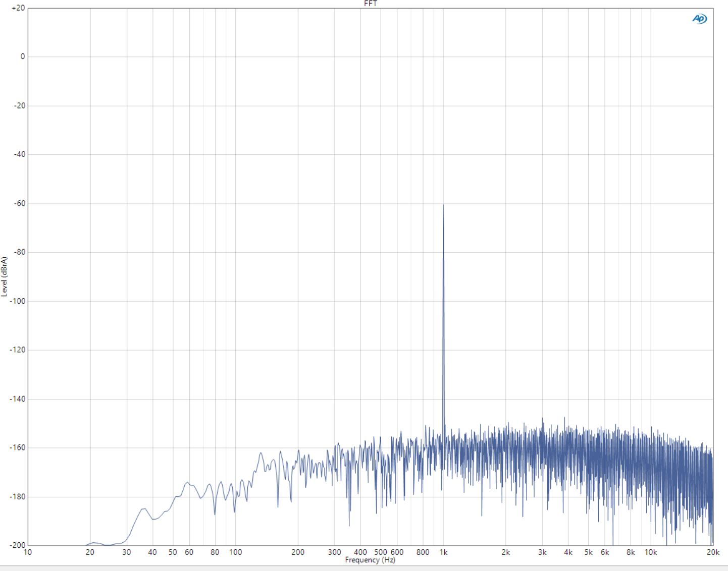Click the 10 Hz frequency axis label
728x571 pixels.
point(27,552)
